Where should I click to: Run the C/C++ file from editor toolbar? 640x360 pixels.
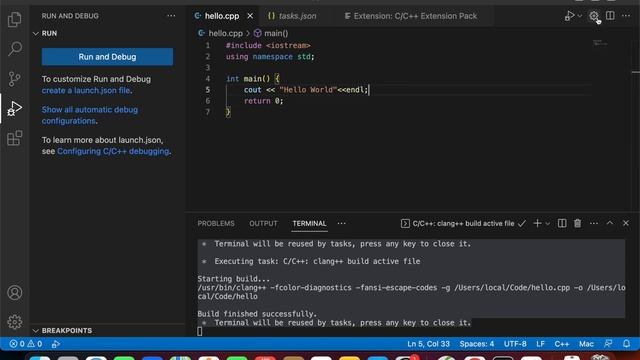569,16
